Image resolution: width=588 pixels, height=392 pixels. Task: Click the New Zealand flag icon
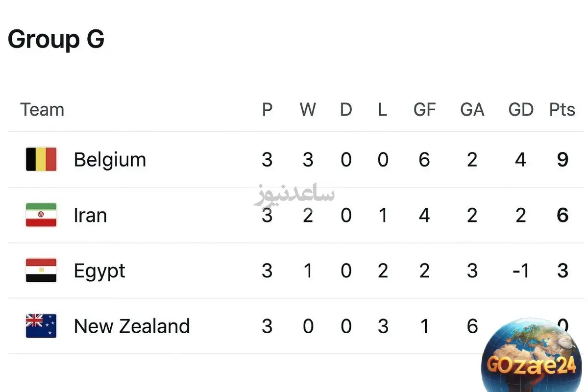point(41,326)
